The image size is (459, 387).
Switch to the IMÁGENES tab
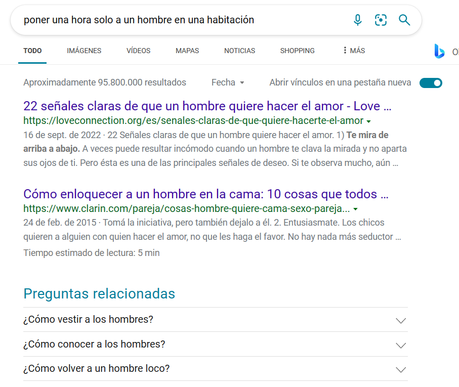coord(84,51)
